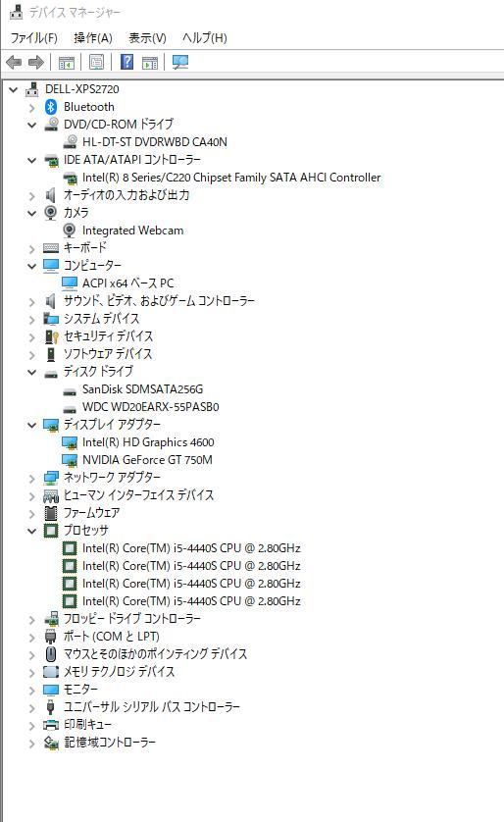Collapse the DELL-XPS2720 root node

click(13, 89)
